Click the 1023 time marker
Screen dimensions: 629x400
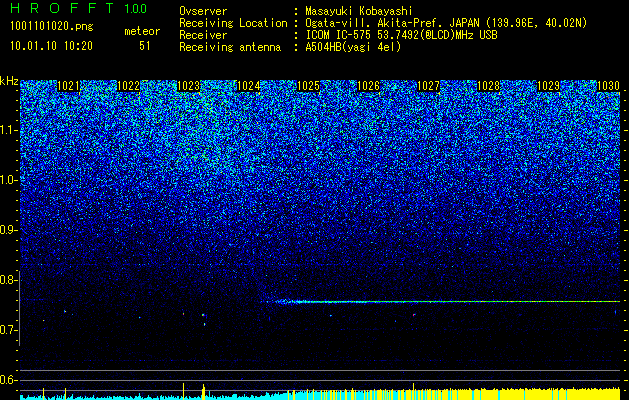(188, 86)
